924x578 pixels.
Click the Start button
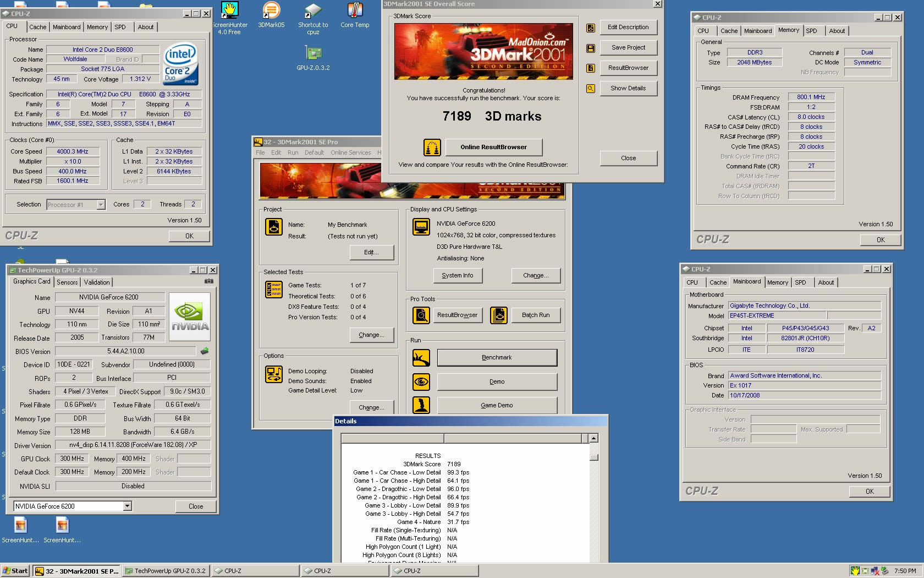(x=15, y=571)
